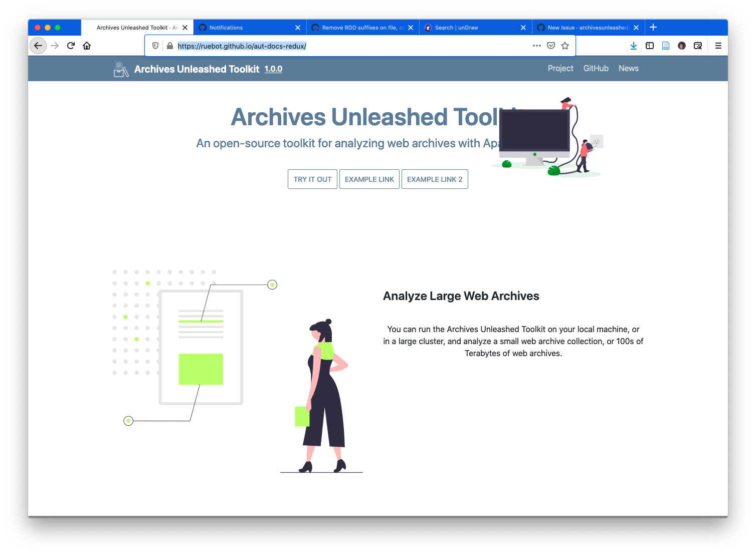Switch to New Issue archivesunleashed tab
The height and width of the screenshot is (555, 756).
[x=588, y=28]
